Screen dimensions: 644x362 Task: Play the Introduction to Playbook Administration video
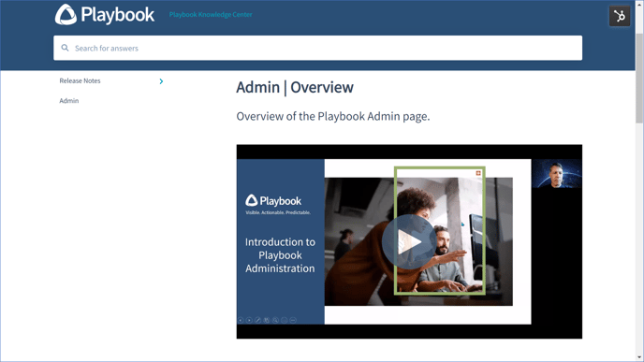[x=409, y=241]
